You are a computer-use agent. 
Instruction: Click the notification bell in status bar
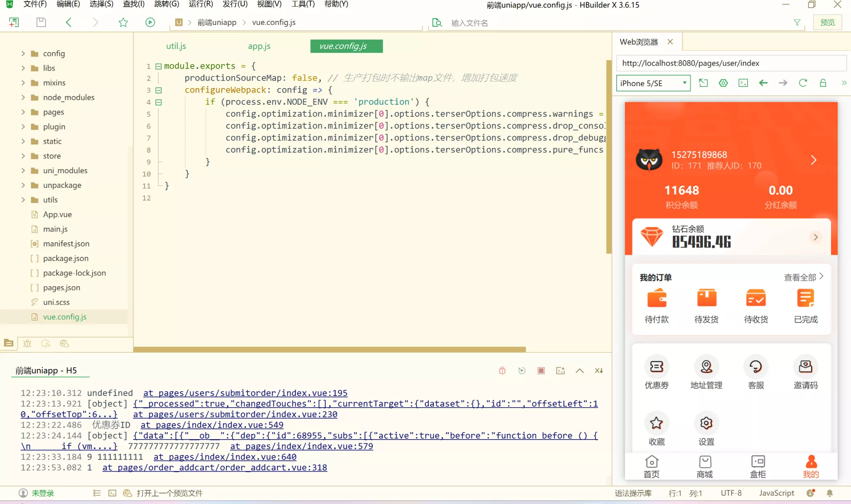click(830, 493)
